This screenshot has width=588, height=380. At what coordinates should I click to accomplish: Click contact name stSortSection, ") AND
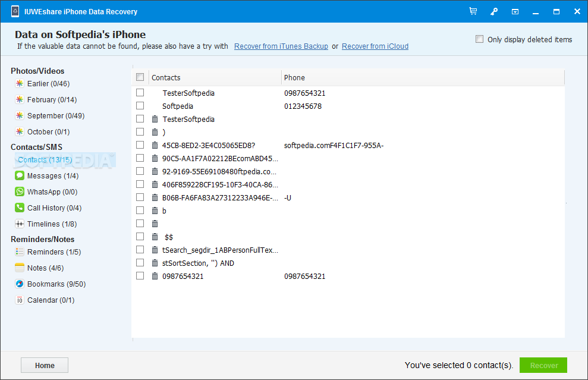tap(198, 263)
